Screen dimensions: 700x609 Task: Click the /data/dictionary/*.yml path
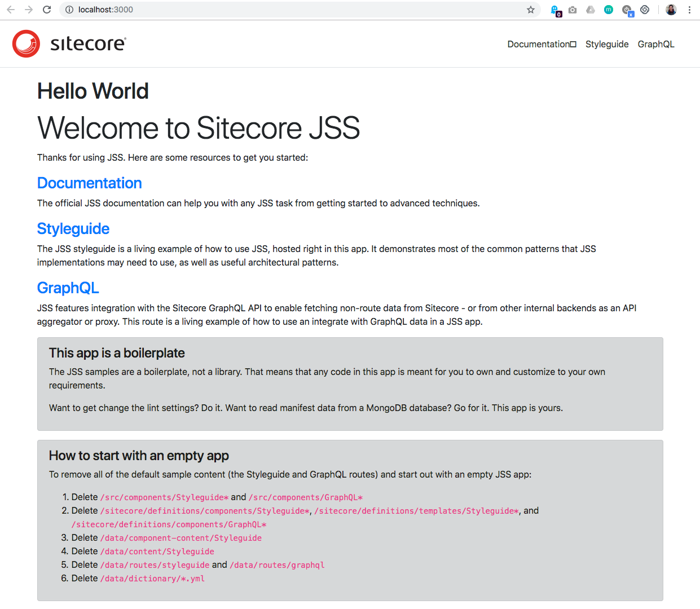click(x=152, y=579)
